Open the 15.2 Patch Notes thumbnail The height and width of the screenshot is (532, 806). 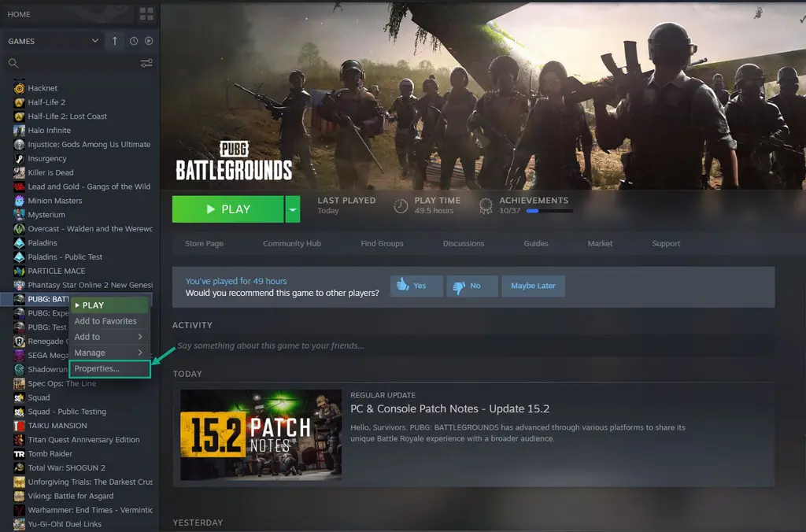[261, 435]
